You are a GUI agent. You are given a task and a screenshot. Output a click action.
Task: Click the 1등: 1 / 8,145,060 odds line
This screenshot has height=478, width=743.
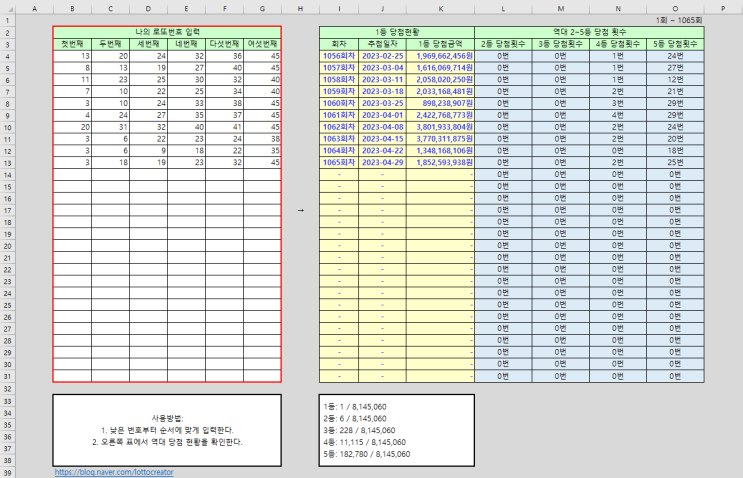(355, 407)
